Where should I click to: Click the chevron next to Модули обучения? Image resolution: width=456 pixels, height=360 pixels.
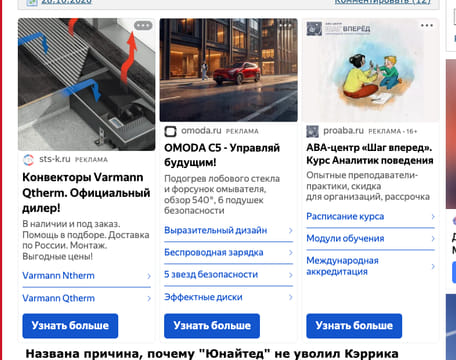(x=433, y=239)
